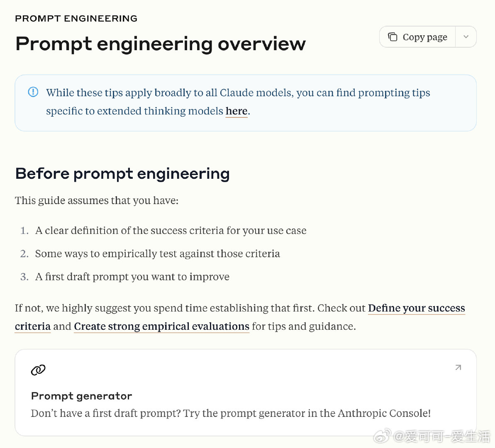Click the Prompt generator card description text
The width and height of the screenshot is (495, 448).
231,413
